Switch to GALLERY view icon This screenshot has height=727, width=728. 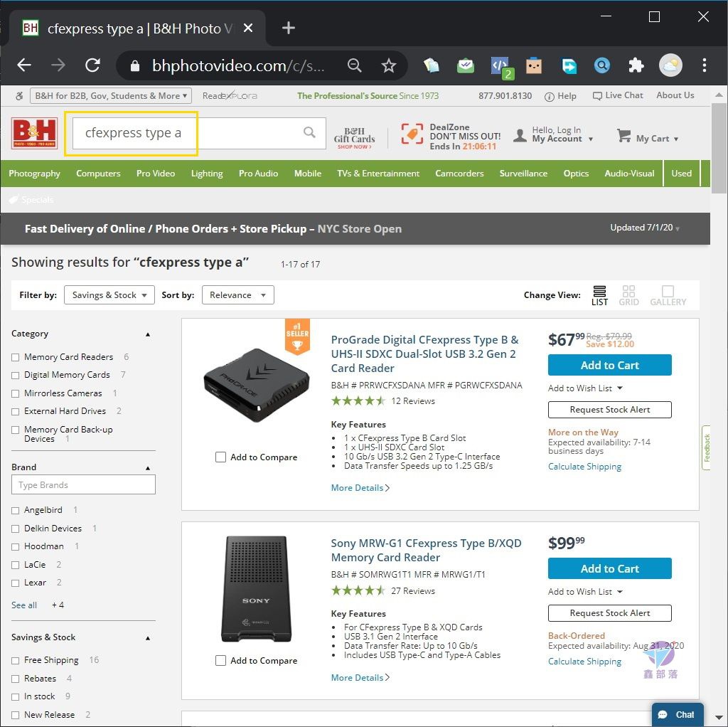[x=668, y=295]
